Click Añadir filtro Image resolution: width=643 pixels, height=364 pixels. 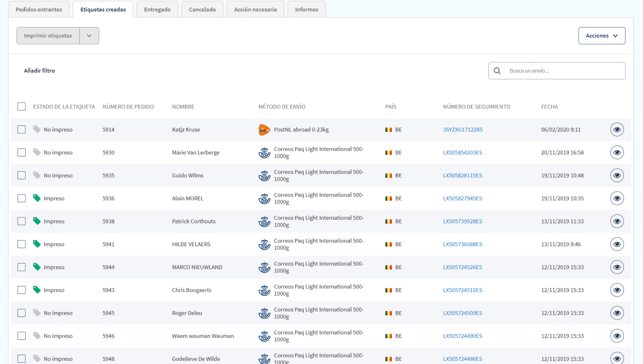click(x=39, y=71)
